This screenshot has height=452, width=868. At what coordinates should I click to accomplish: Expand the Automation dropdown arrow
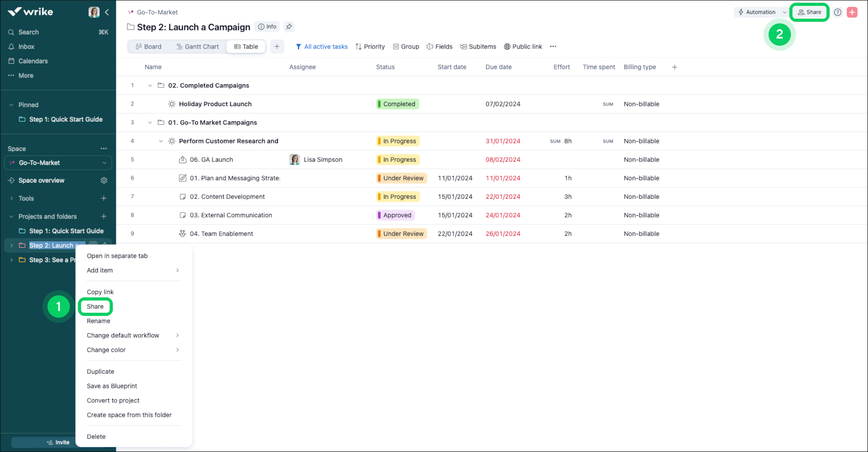coord(785,13)
